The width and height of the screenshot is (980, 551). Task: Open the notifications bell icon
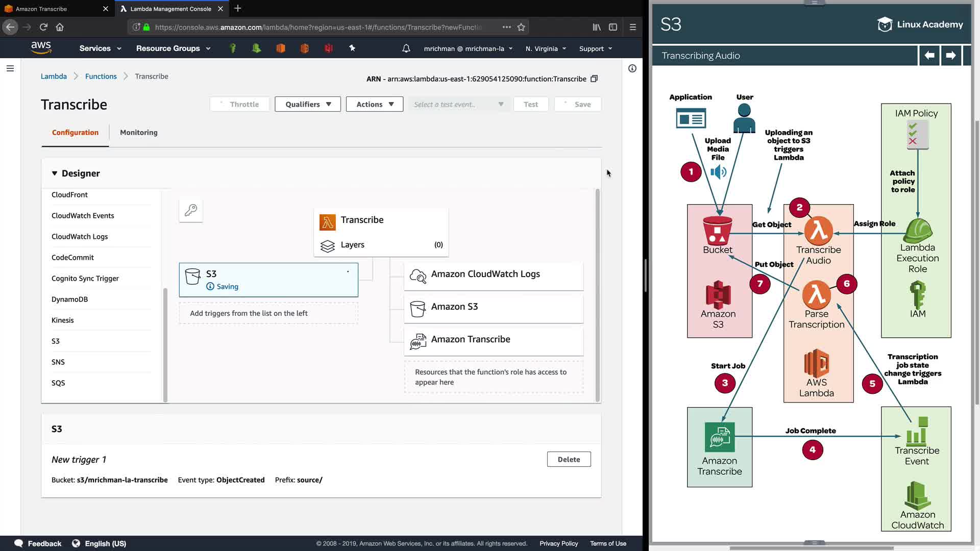pos(406,48)
